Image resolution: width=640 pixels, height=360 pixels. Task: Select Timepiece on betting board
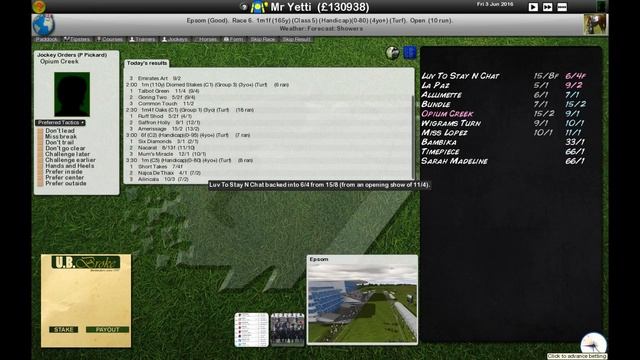(440, 151)
